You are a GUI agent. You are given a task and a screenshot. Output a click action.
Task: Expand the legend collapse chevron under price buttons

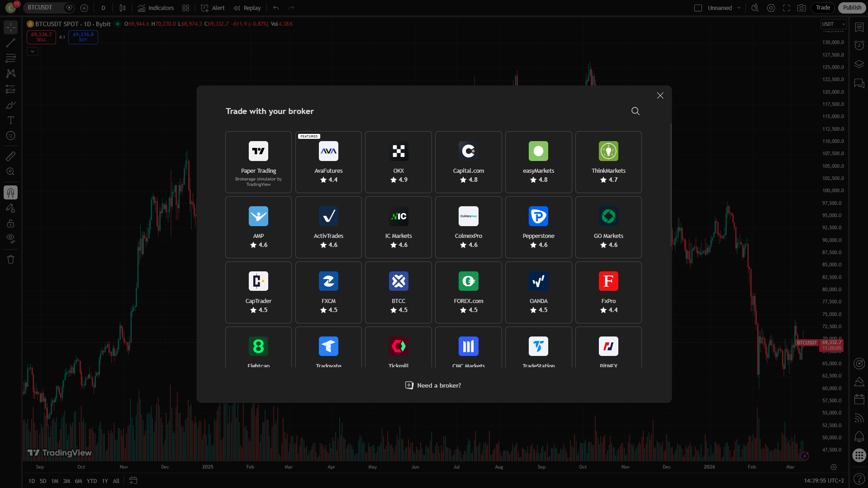pos(33,52)
